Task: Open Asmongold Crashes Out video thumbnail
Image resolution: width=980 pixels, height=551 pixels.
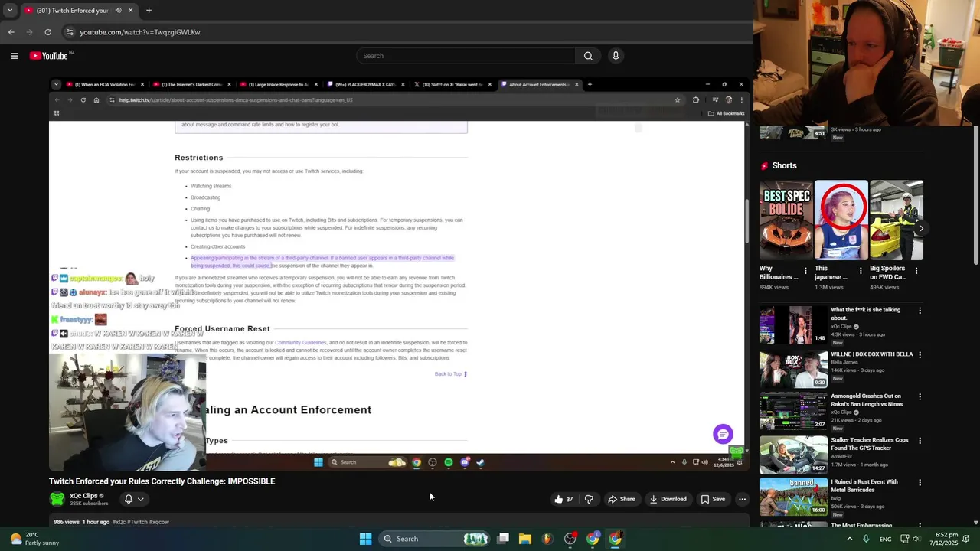Action: click(793, 411)
